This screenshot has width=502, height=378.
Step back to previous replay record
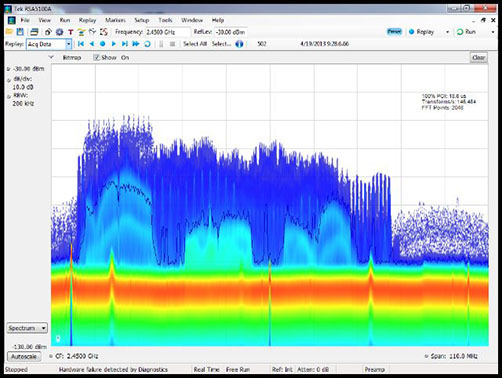click(x=92, y=44)
